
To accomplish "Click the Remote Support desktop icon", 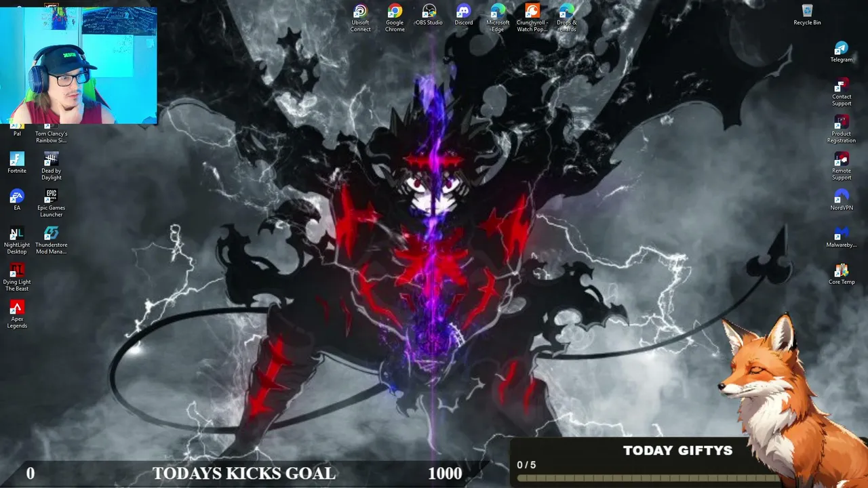I will click(842, 167).
